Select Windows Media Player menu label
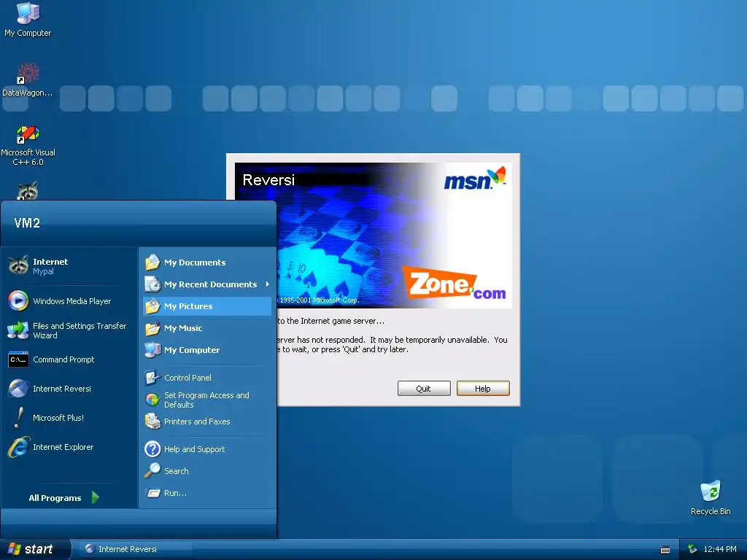 point(72,301)
